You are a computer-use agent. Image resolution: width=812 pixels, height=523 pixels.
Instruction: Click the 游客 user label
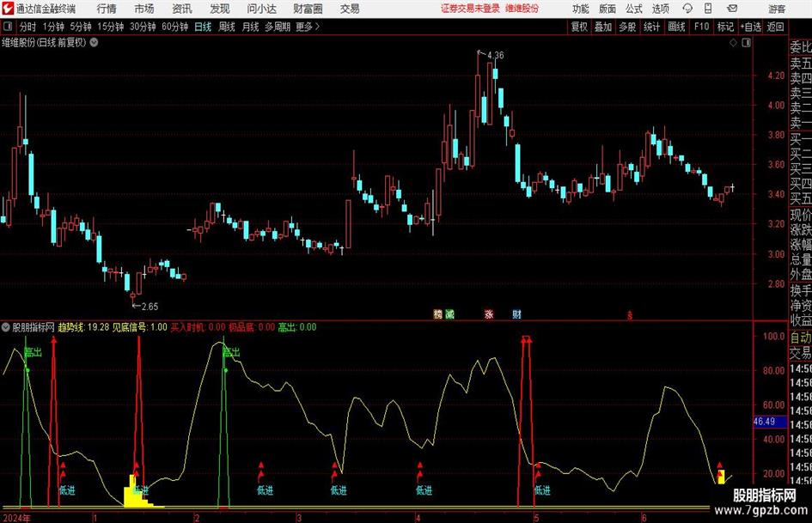[x=776, y=9]
